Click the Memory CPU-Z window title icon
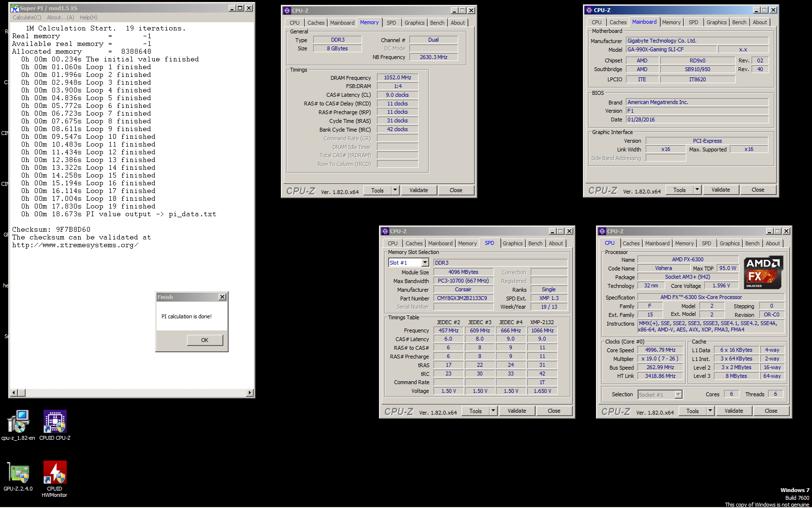The height and width of the screenshot is (508, 812). [287, 10]
